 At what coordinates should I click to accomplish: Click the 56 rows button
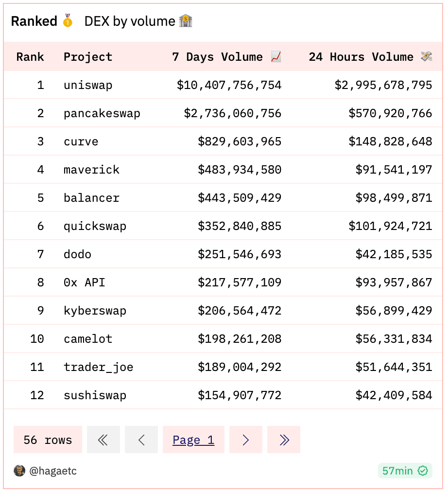48,440
